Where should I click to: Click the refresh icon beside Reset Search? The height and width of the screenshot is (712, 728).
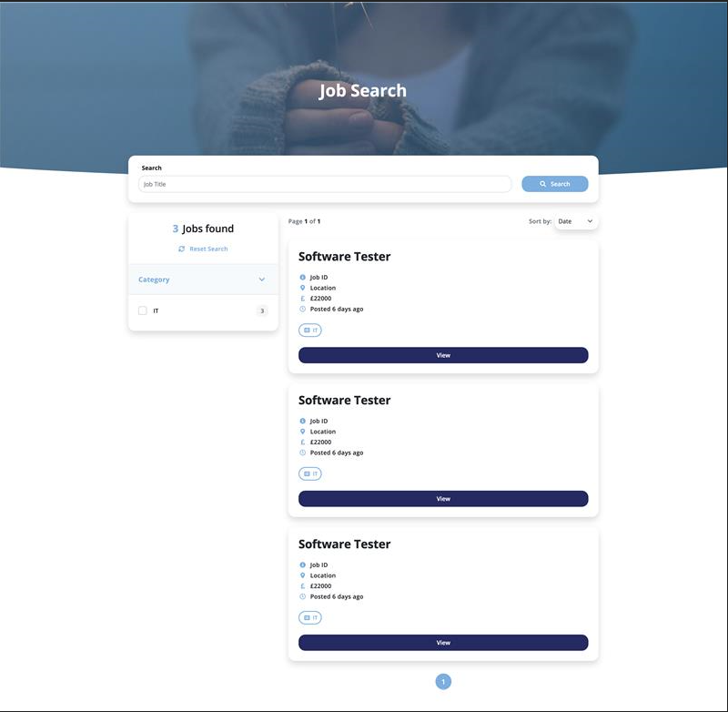[x=181, y=249]
